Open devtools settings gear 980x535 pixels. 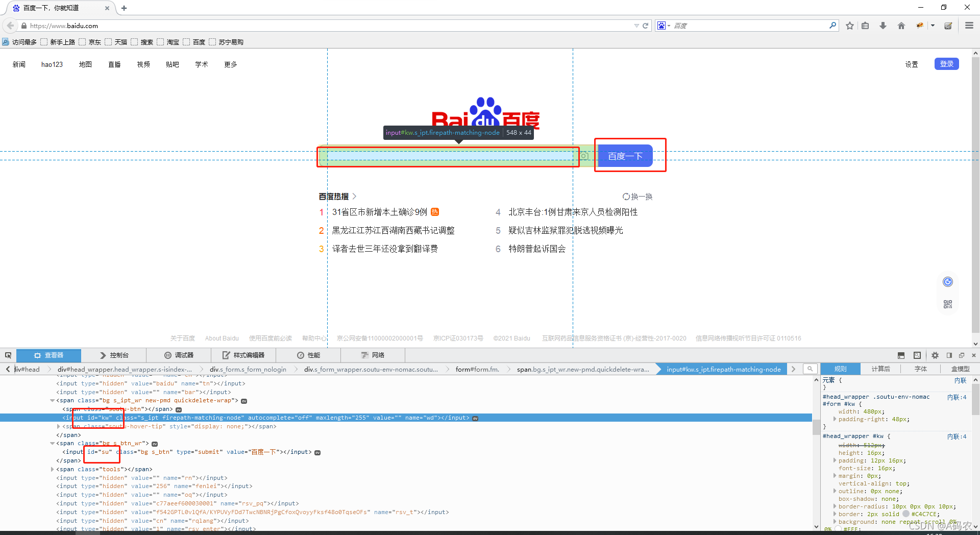(x=935, y=355)
